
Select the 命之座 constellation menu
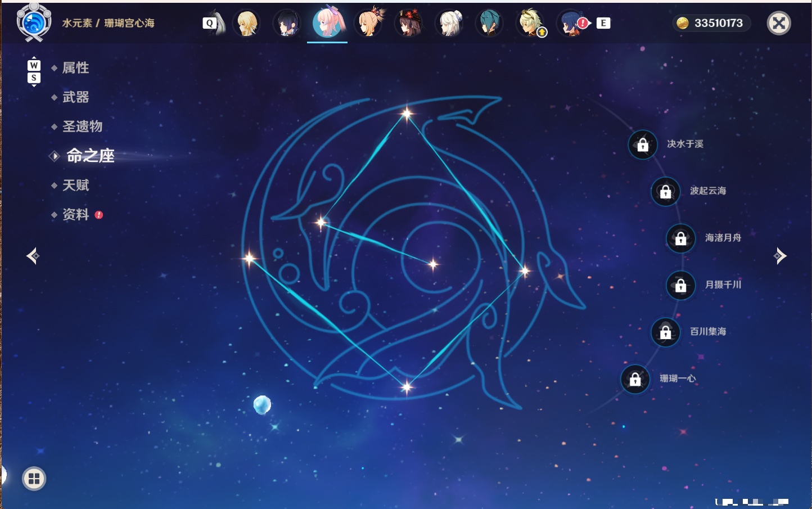[x=90, y=156]
